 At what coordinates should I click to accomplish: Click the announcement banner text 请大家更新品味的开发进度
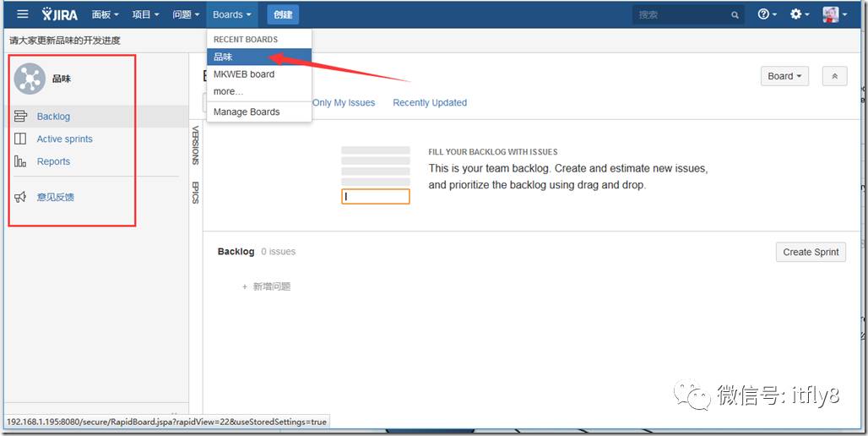coord(65,41)
